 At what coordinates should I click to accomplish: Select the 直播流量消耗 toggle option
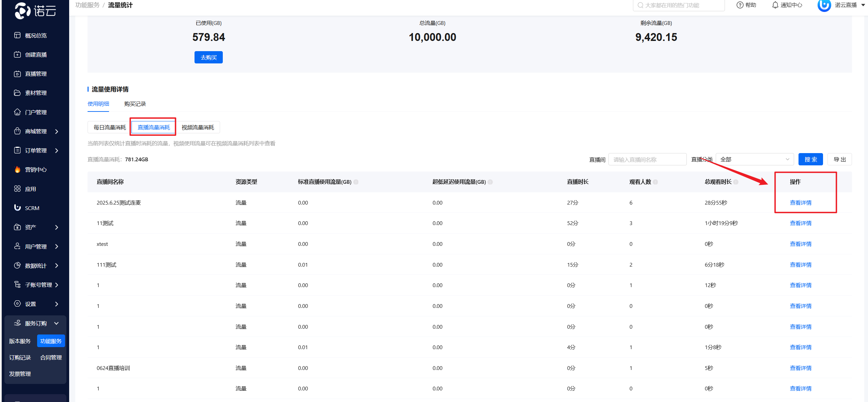[154, 127]
